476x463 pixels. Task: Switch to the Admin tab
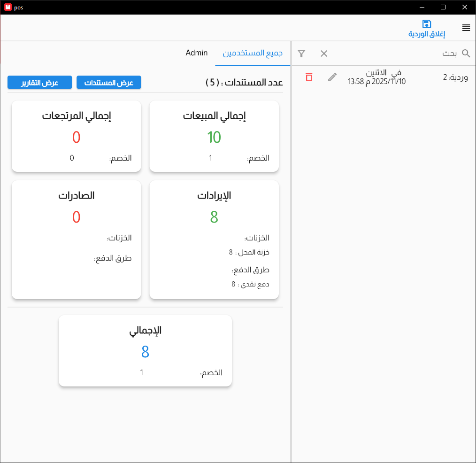click(x=197, y=53)
